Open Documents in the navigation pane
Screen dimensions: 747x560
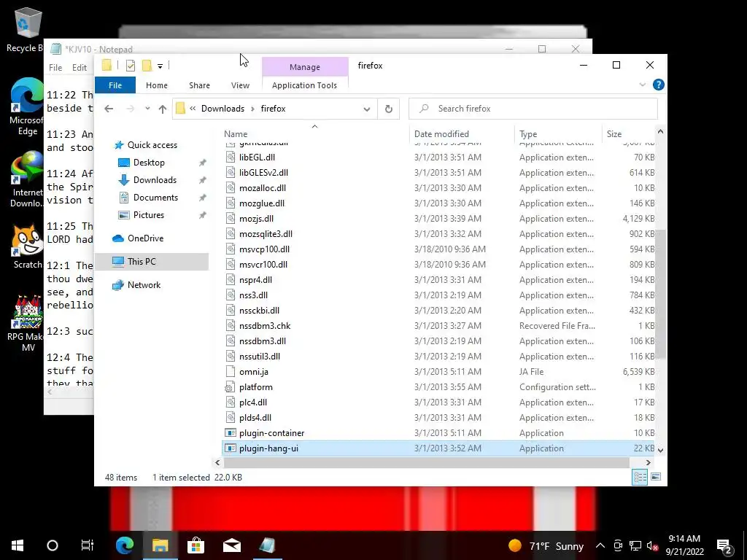pyautogui.click(x=155, y=198)
